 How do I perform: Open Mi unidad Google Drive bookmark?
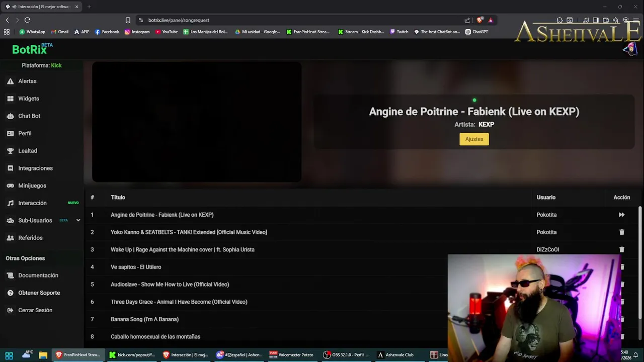[x=258, y=32]
